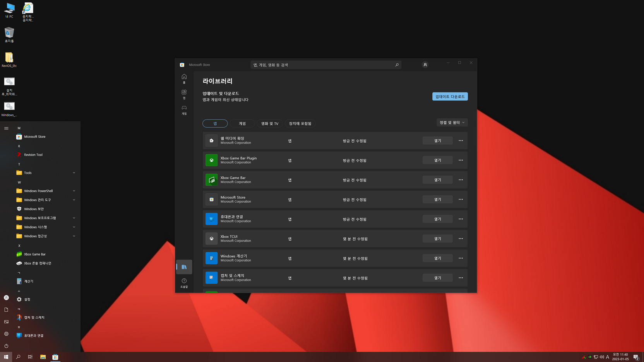Open File Explorer from the taskbar

[x=43, y=357]
